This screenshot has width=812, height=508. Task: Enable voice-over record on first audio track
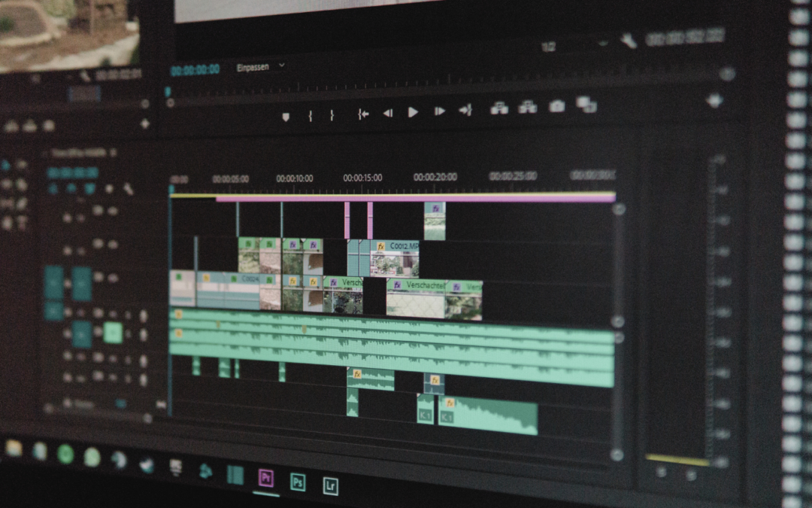(x=144, y=315)
